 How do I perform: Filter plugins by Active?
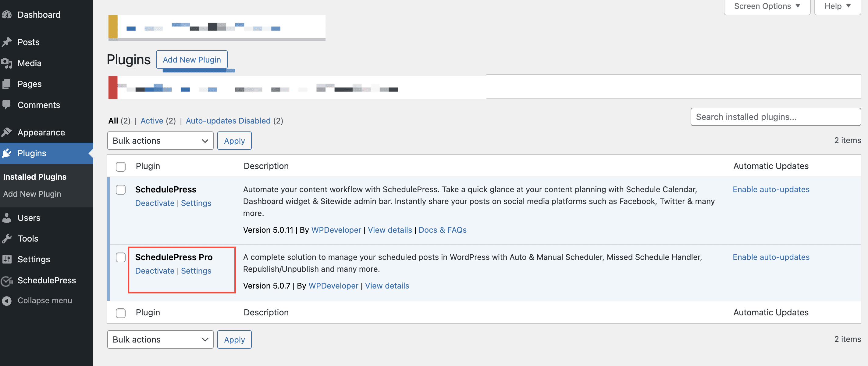pos(152,121)
